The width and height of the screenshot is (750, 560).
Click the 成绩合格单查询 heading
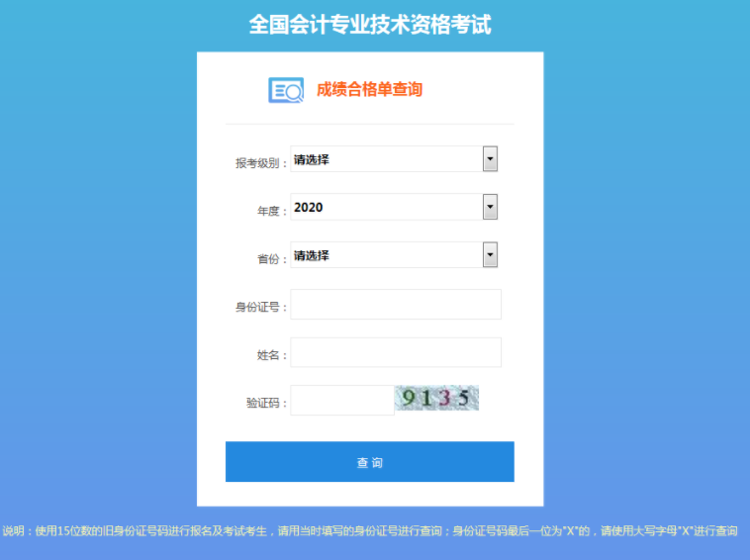pyautogui.click(x=369, y=89)
